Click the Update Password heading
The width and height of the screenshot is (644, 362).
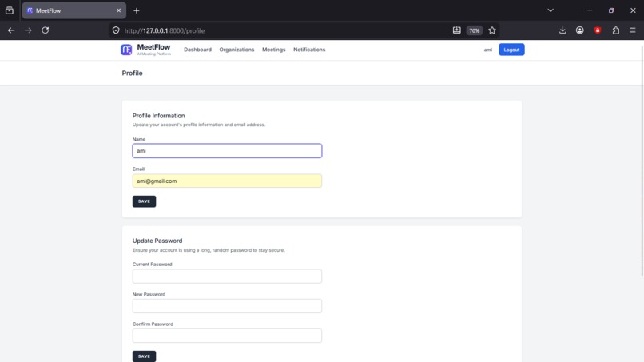pyautogui.click(x=157, y=241)
